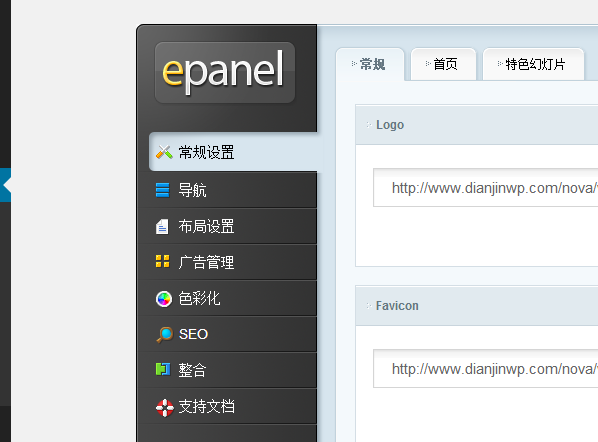This screenshot has width=598, height=442.
Task: Go to 布局设置 section
Action: [x=229, y=226]
